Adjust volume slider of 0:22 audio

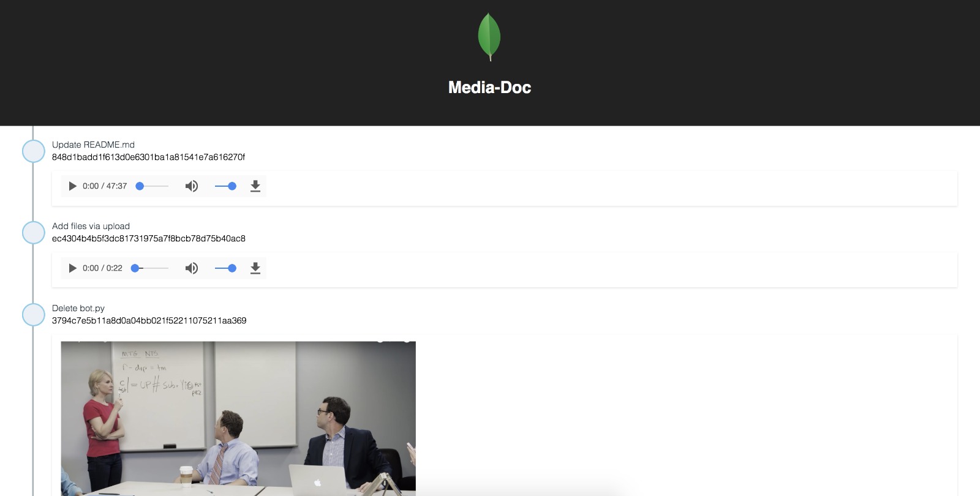tap(225, 268)
